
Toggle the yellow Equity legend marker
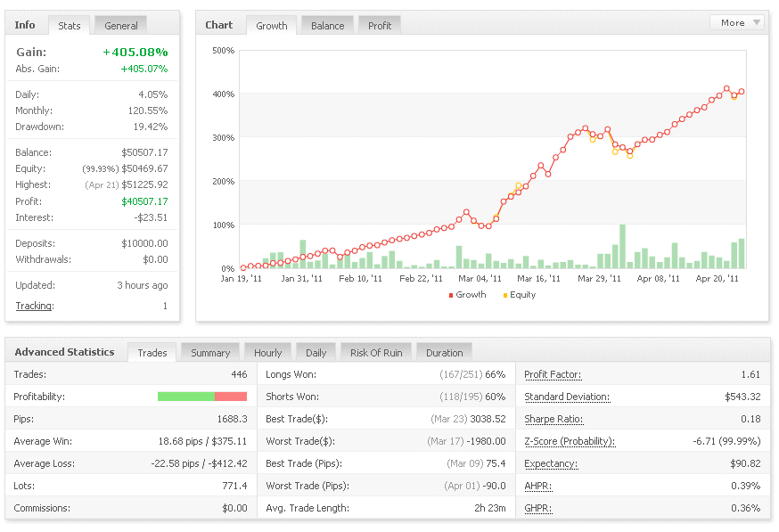point(505,295)
